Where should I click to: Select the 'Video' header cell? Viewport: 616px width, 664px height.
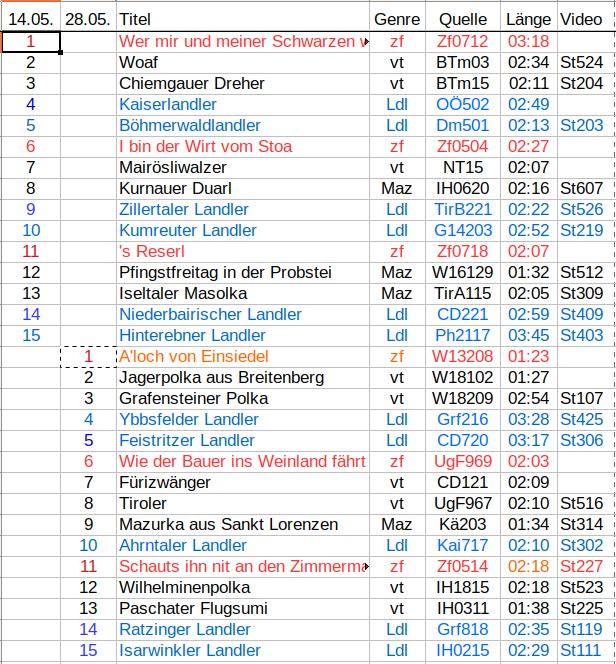581,19
